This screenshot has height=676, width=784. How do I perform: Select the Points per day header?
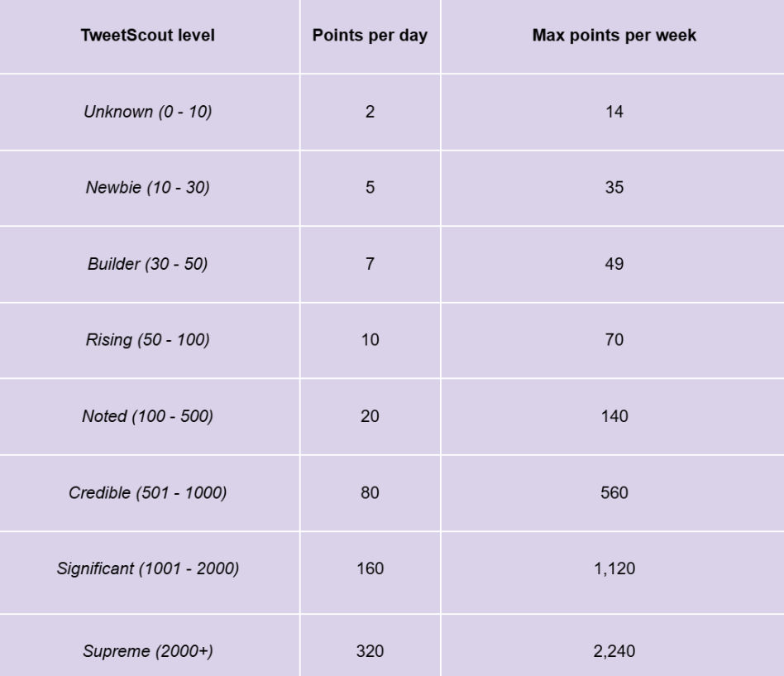coord(370,36)
